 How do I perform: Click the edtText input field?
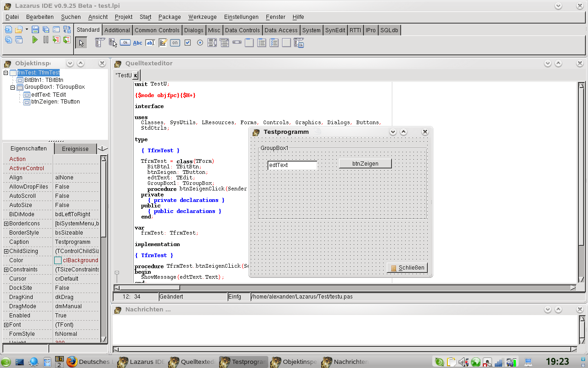(x=292, y=165)
